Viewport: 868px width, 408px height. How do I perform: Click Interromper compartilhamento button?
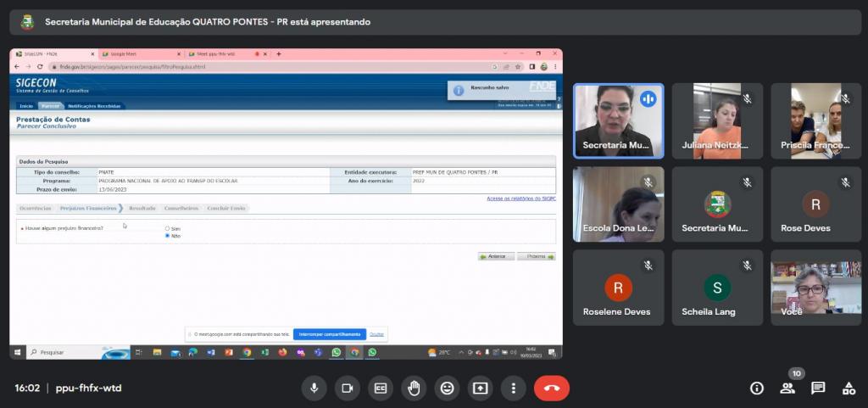[x=330, y=334]
